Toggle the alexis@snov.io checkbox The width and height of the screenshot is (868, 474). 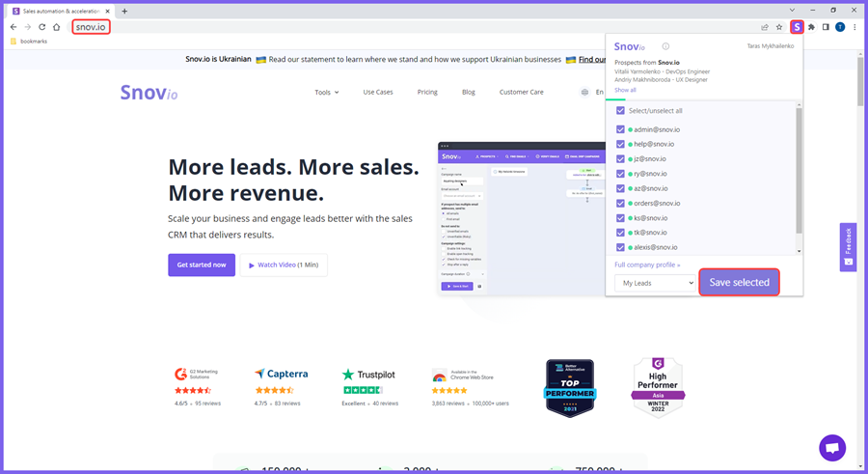click(620, 247)
